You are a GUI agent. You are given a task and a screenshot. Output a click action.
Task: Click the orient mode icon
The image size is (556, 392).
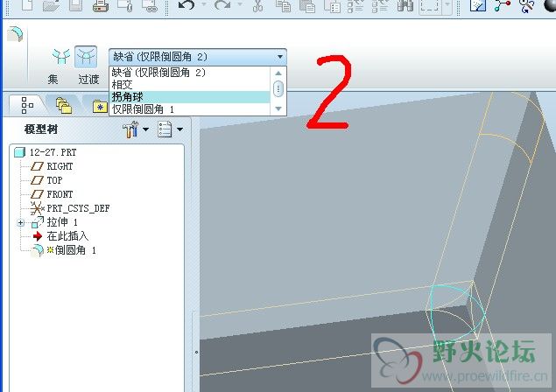tap(526, 5)
